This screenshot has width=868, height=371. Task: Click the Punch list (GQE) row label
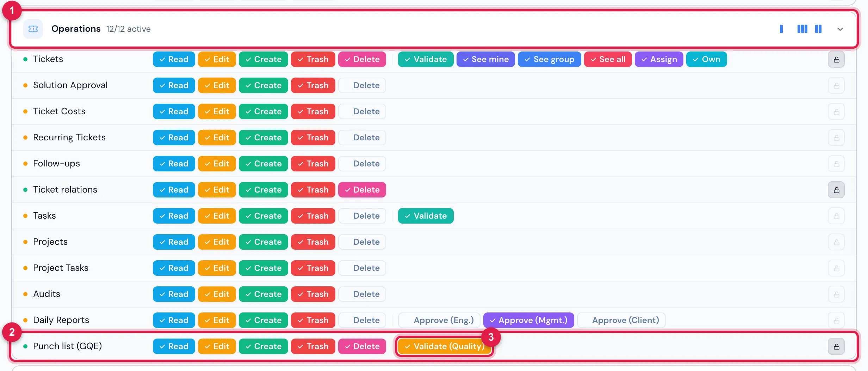67,346
